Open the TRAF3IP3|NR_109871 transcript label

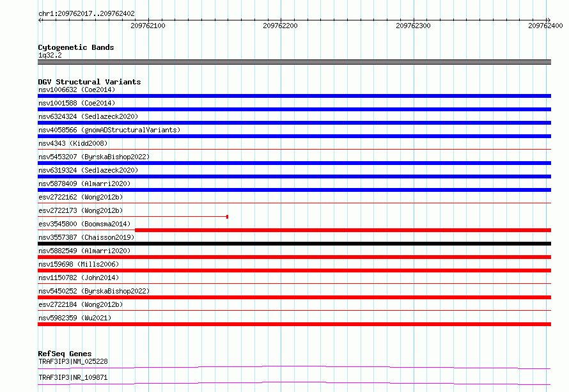tap(73, 377)
